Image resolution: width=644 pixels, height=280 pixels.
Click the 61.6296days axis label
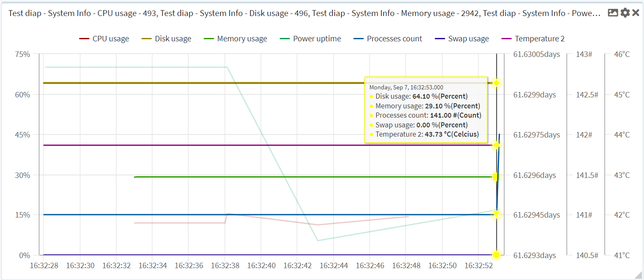pos(534,175)
